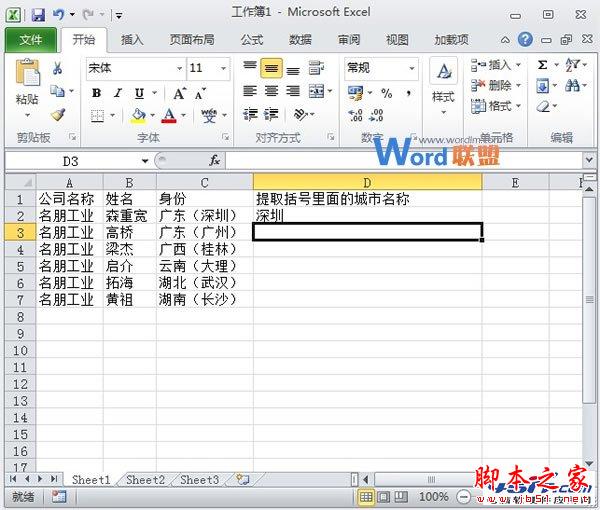
Task: Open the 文件 File tab
Action: click(x=31, y=39)
